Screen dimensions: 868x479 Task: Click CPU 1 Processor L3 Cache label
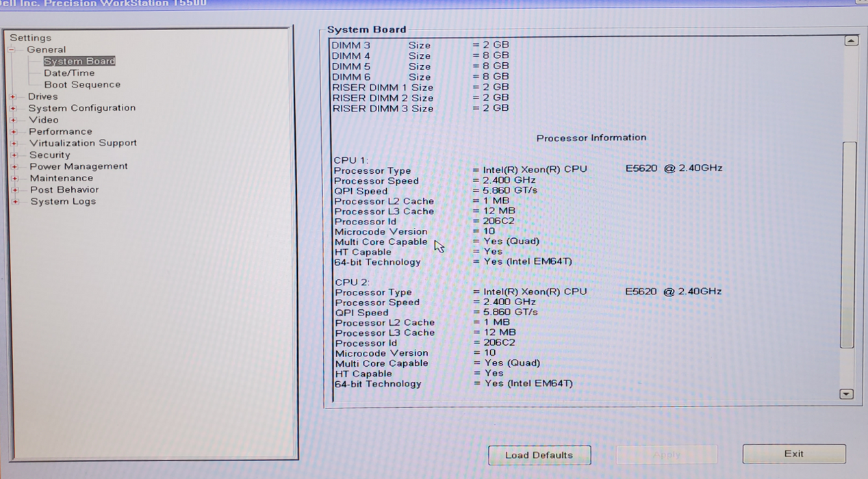(x=384, y=211)
